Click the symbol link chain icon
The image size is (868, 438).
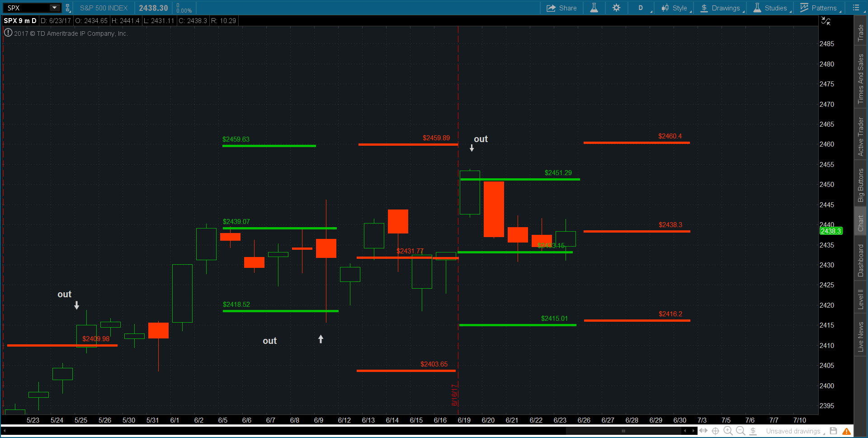coord(68,8)
